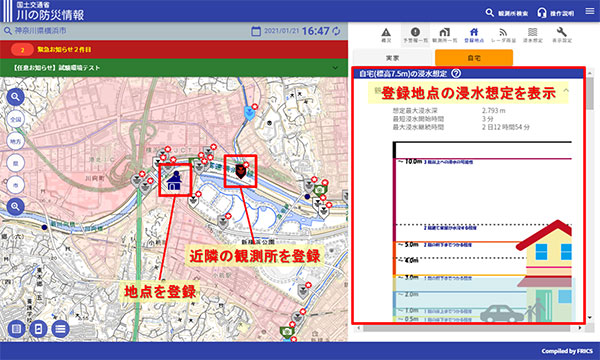Click the 観測所検索 search link
Image resolution: width=600 pixels, height=360 pixels.
507,13
